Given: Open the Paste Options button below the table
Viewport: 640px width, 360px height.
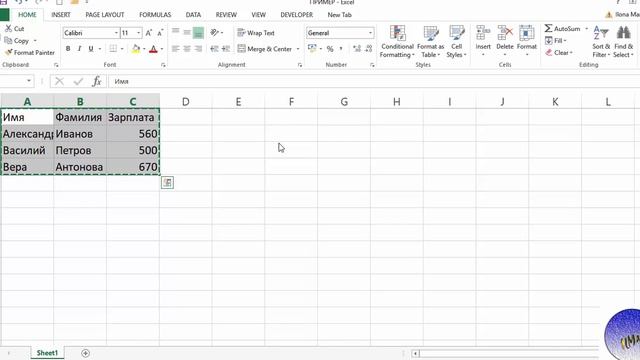Looking at the screenshot, I should point(167,182).
